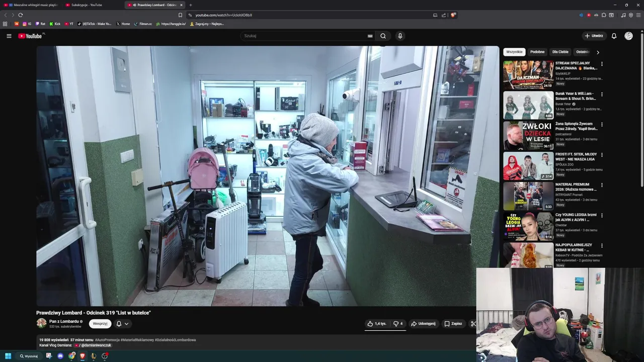Start voice search with the microphone icon
The image size is (644, 362).
[400, 36]
